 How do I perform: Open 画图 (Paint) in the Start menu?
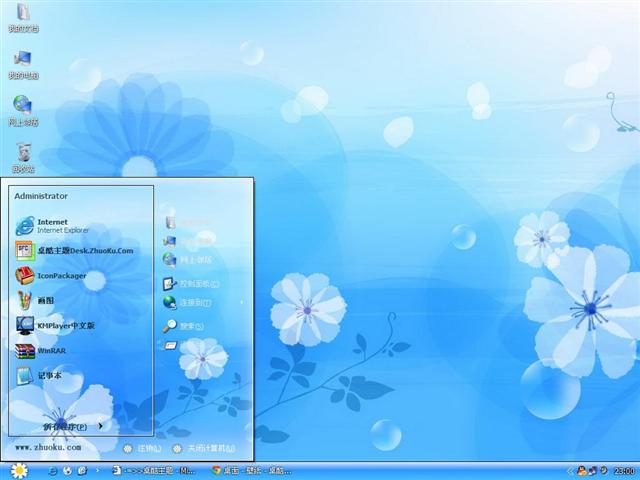click(35, 300)
